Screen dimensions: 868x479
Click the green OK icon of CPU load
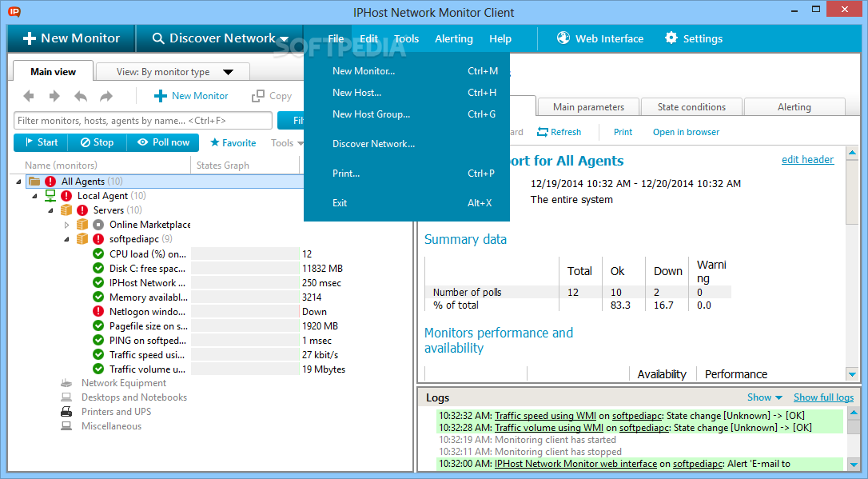point(98,253)
